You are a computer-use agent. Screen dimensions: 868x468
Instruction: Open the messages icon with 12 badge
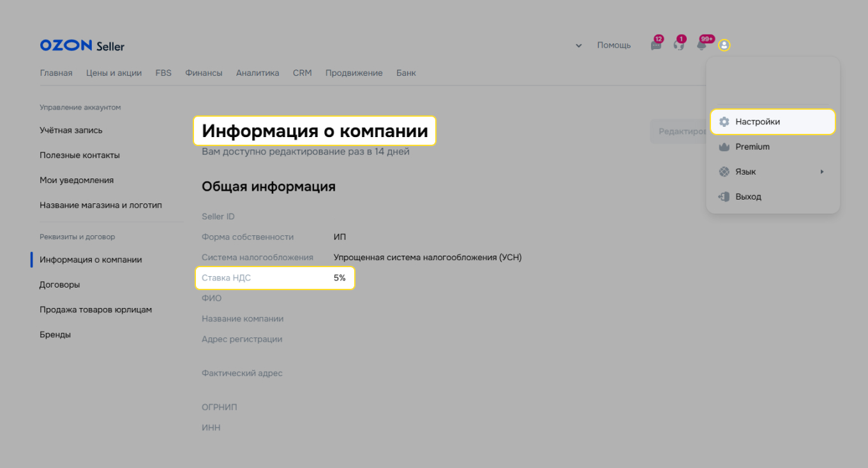tap(655, 45)
